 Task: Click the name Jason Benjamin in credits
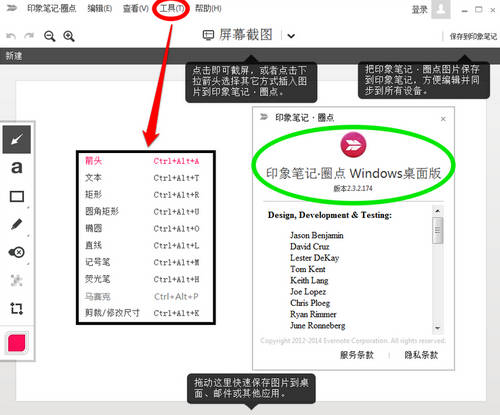click(x=317, y=235)
